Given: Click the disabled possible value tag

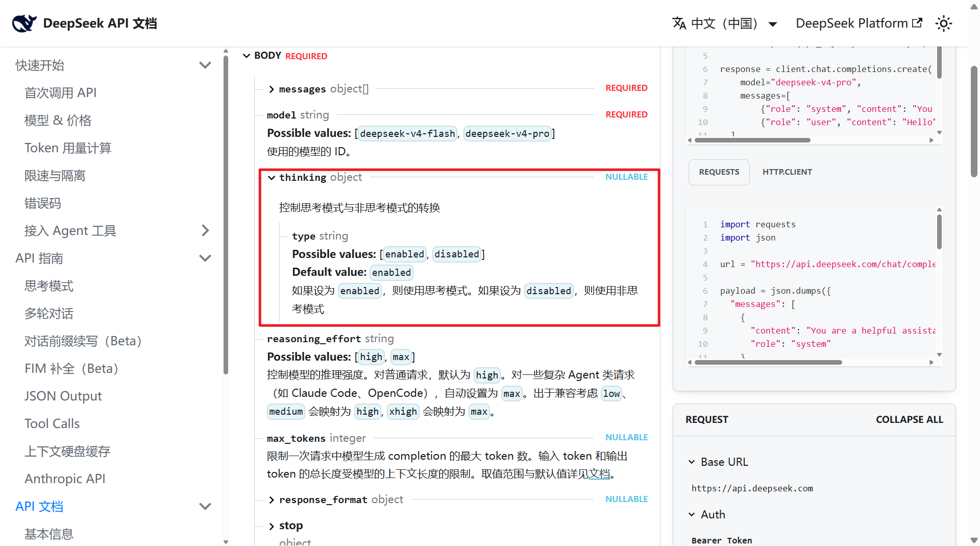Looking at the screenshot, I should (x=457, y=254).
